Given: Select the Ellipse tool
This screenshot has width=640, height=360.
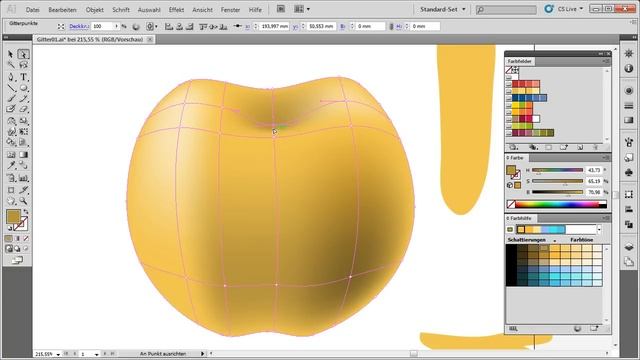Looking at the screenshot, I should pyautogui.click(x=24, y=88).
